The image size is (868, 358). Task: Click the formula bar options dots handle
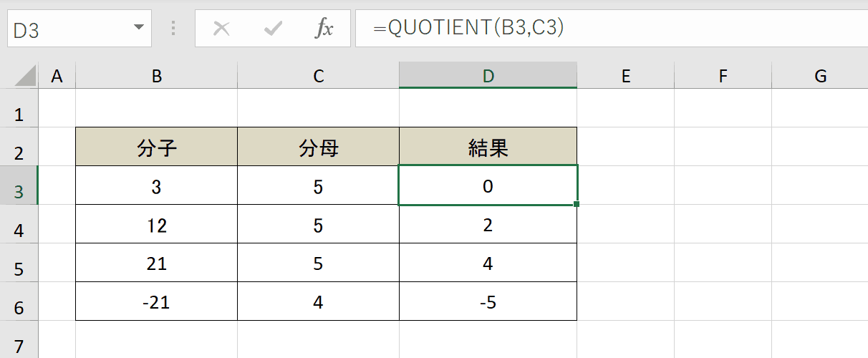173,29
